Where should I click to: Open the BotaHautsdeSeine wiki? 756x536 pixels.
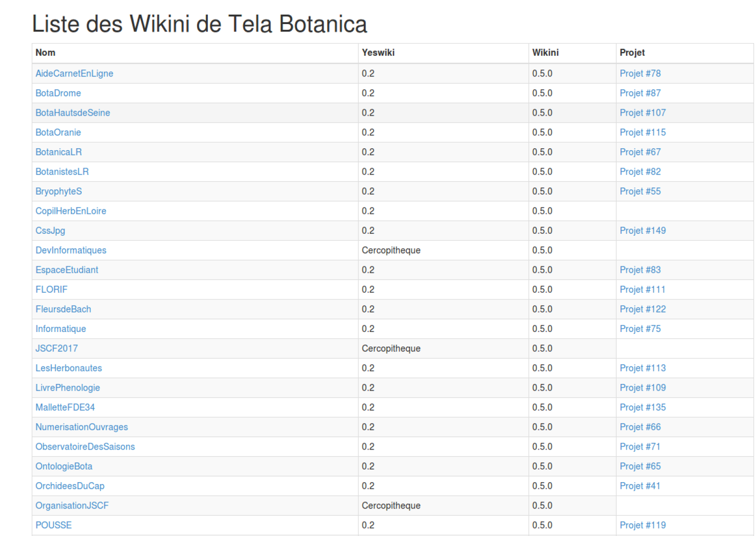pyautogui.click(x=73, y=113)
